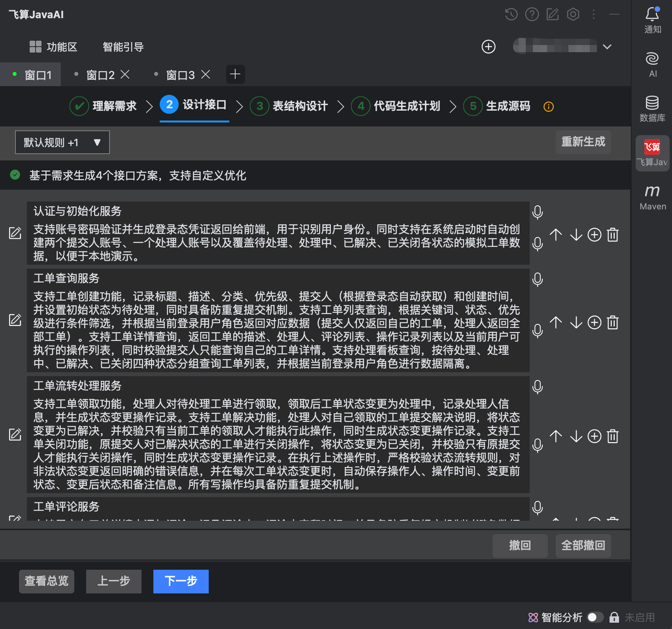Move the 工单查询服务 card up
This screenshot has width=672, height=629.
[556, 322]
